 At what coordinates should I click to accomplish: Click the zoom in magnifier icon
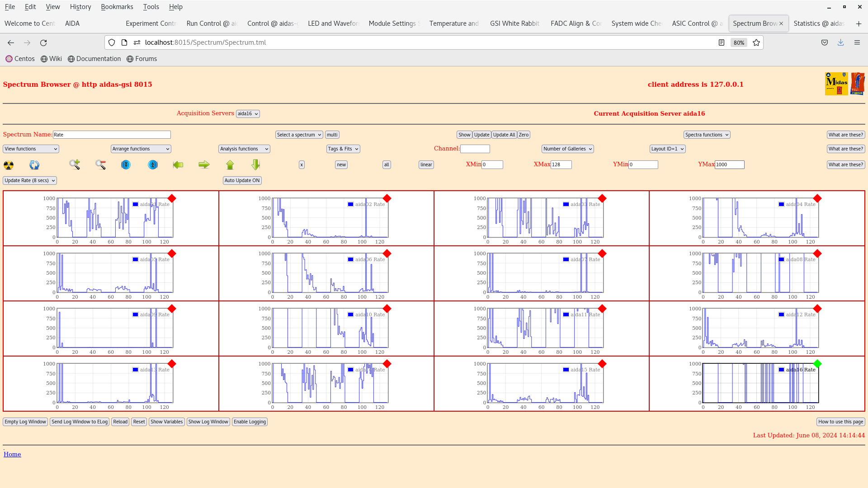click(x=75, y=164)
